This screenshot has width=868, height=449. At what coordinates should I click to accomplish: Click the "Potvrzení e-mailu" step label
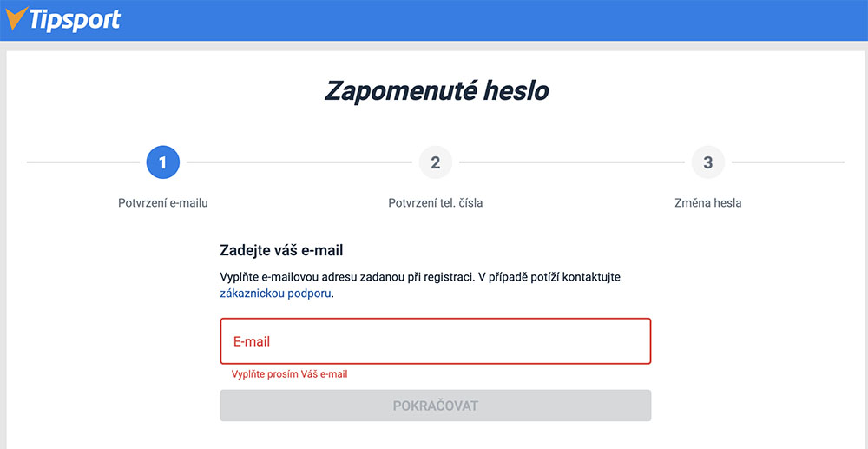(x=163, y=203)
